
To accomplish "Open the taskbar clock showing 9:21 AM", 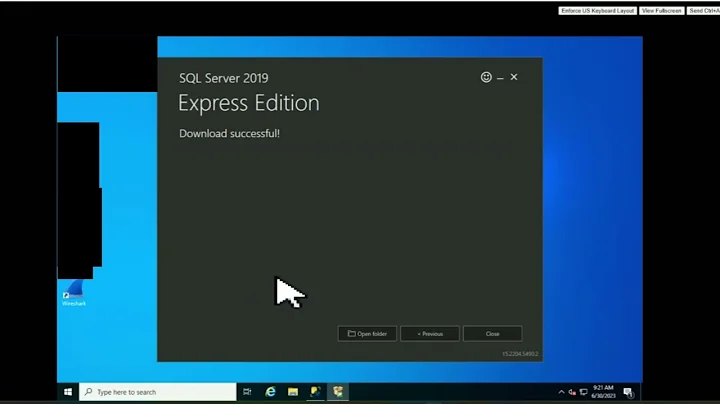I will pos(603,392).
